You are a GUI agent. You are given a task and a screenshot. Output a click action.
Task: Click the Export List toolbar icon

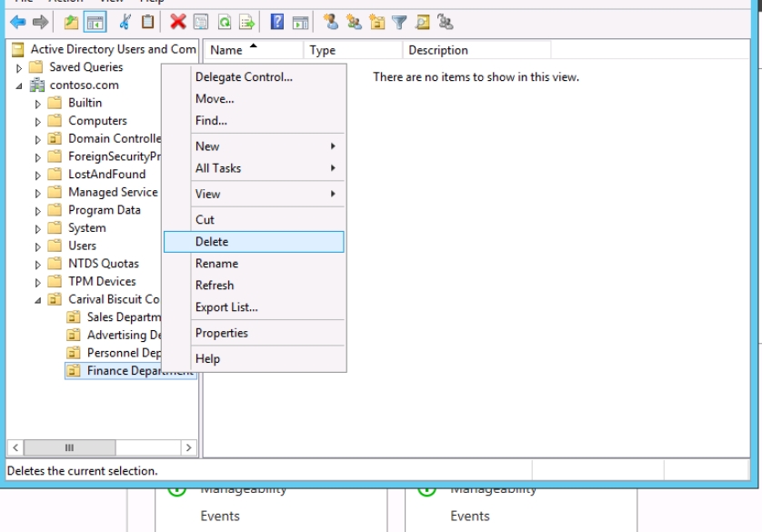click(x=246, y=23)
